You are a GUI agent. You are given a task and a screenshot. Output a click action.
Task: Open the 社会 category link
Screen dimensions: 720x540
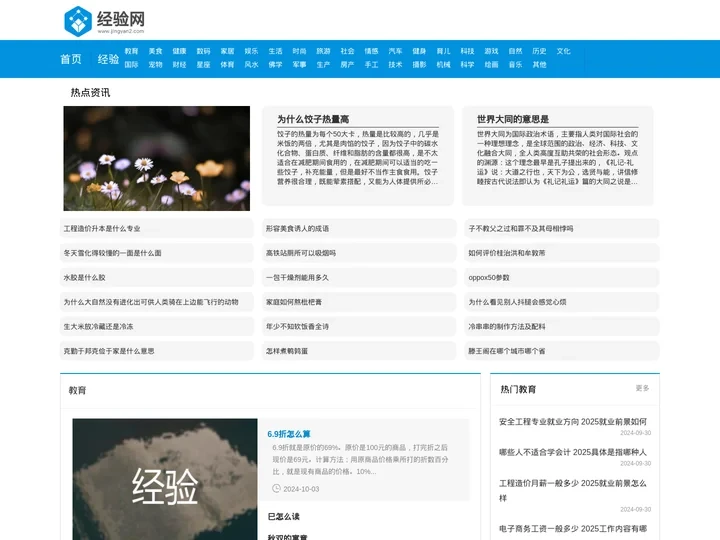pos(348,51)
